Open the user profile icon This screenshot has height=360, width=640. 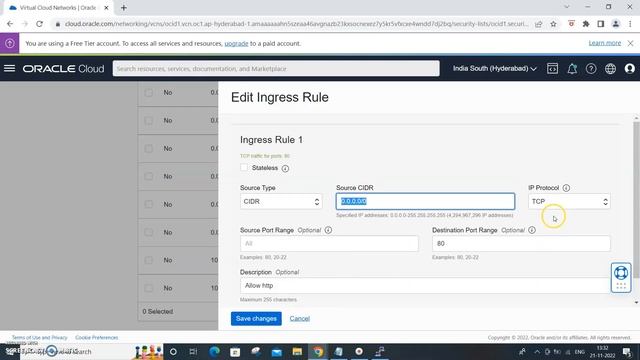(x=629, y=69)
